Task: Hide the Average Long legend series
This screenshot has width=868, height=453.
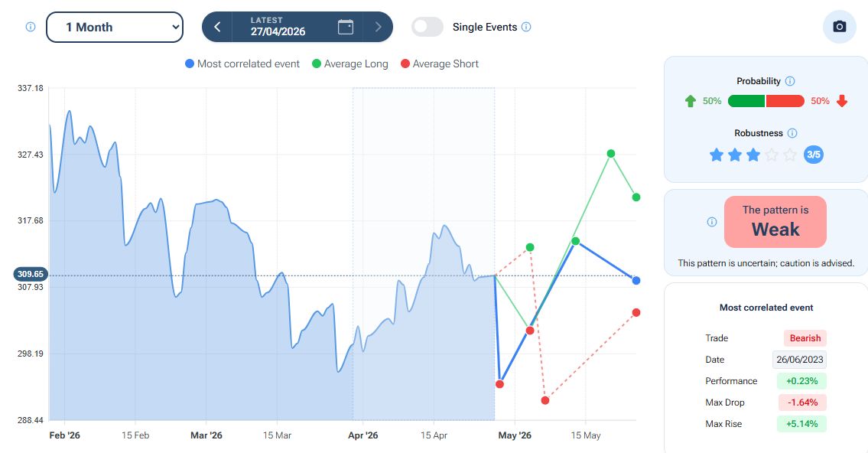Action: point(349,64)
